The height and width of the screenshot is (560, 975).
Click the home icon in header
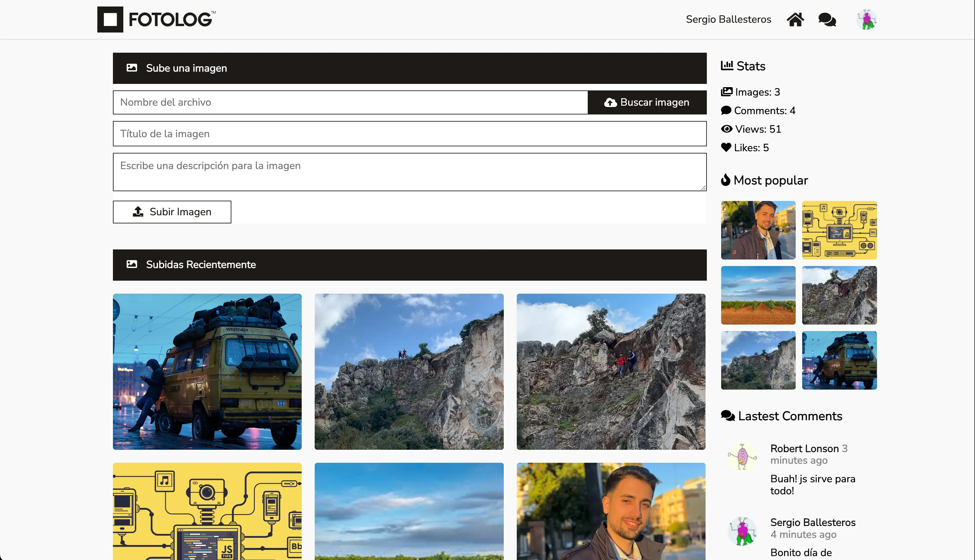tap(795, 19)
